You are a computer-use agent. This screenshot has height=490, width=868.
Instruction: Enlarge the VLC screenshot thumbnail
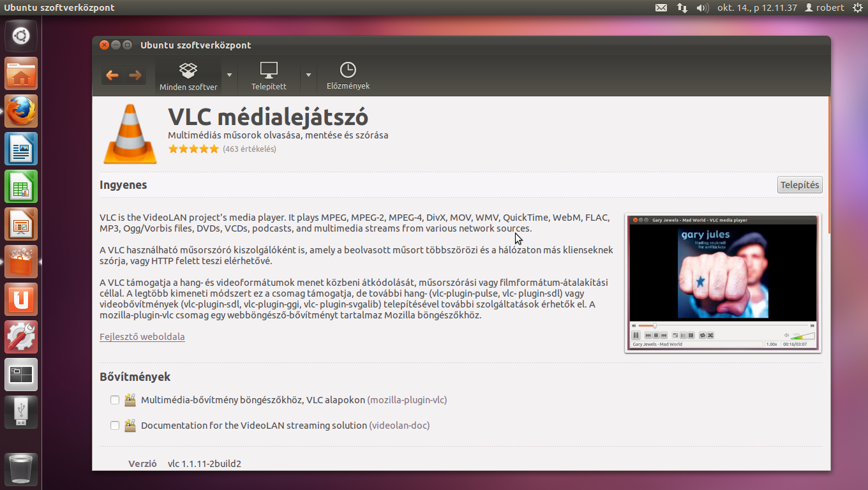click(x=723, y=283)
